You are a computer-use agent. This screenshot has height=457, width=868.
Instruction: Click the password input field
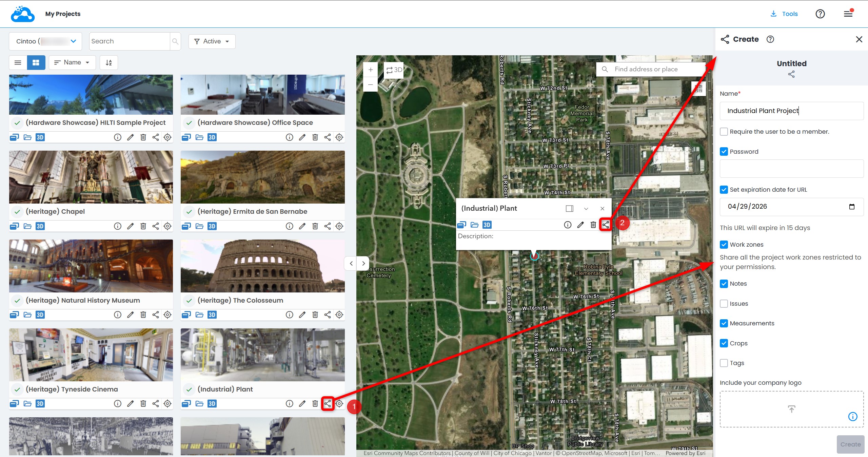[791, 169]
